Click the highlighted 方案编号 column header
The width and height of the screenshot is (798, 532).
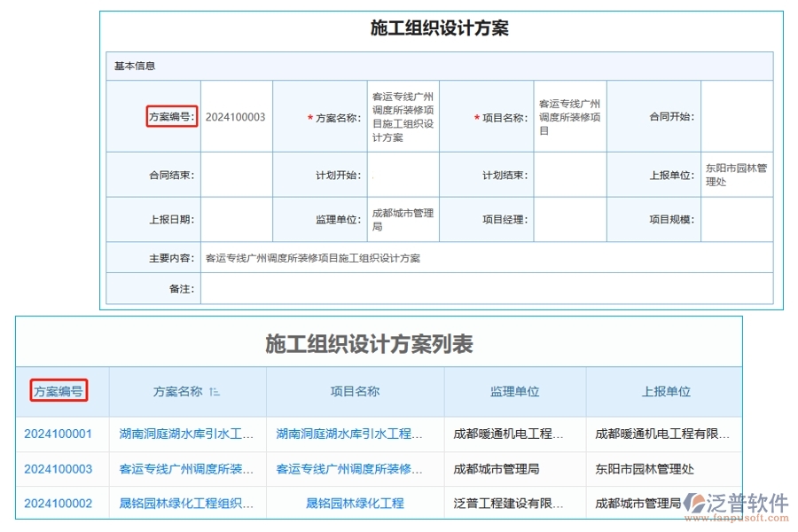(59, 391)
